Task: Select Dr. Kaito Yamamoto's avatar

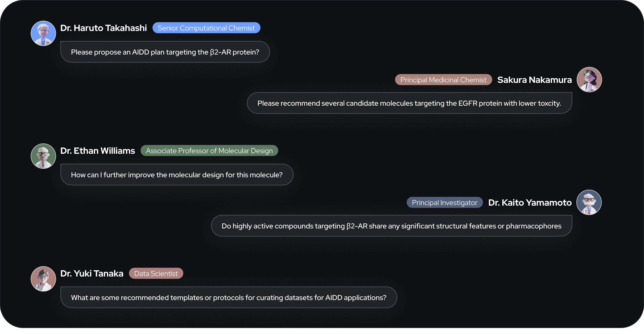Action: pyautogui.click(x=589, y=202)
